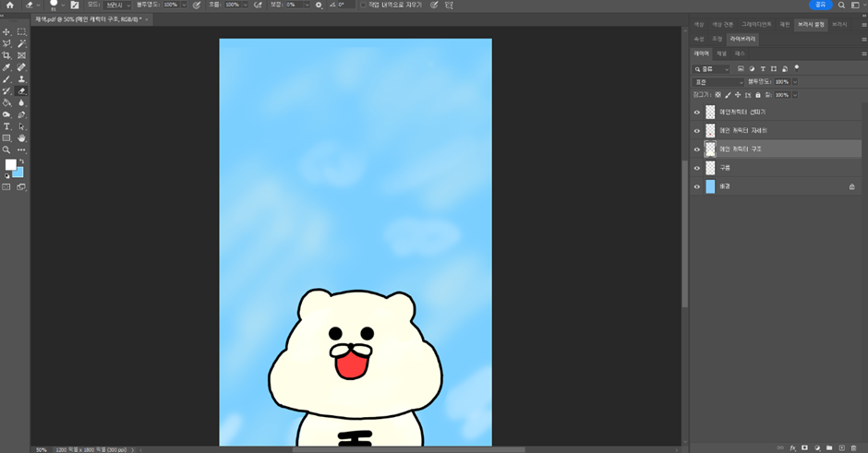Viewport: 868px width, 453px height.
Task: Select the Move tool
Action: 6,32
